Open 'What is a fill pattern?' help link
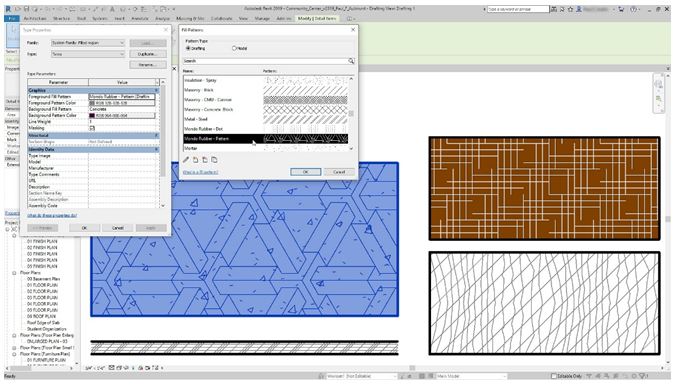 pyautogui.click(x=200, y=172)
